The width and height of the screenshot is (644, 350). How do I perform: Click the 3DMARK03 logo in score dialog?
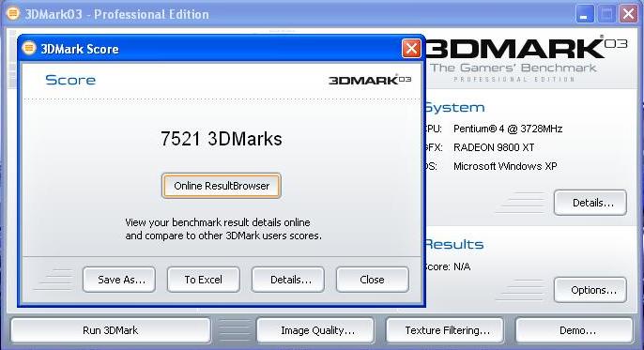370,80
